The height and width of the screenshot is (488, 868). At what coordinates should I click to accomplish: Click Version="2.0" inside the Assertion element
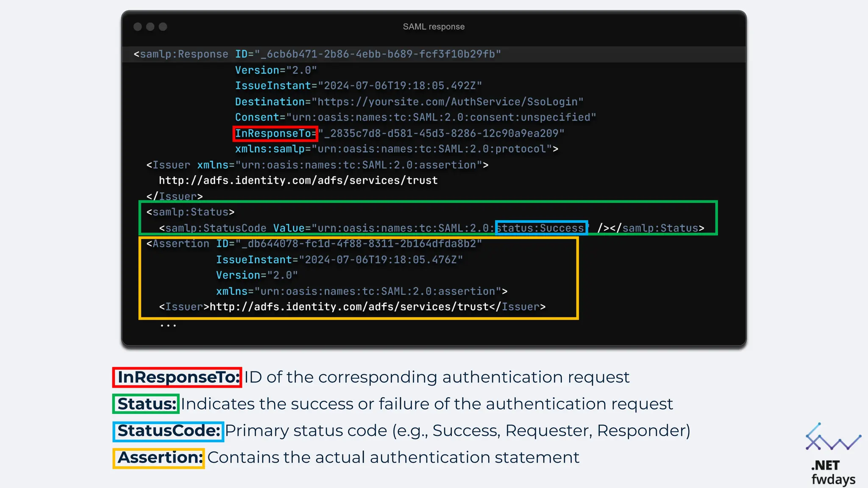(257, 275)
